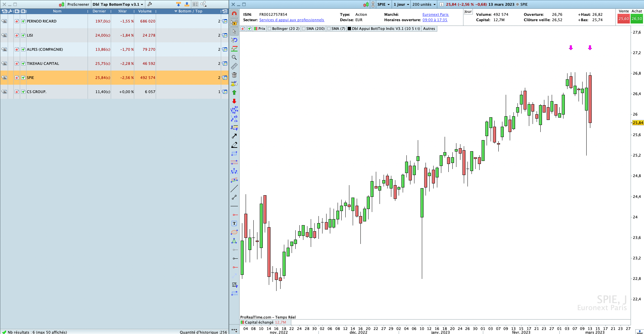644x334 pixels.
Task: Select the Fibonacci retracement tool
Action: coord(234,127)
